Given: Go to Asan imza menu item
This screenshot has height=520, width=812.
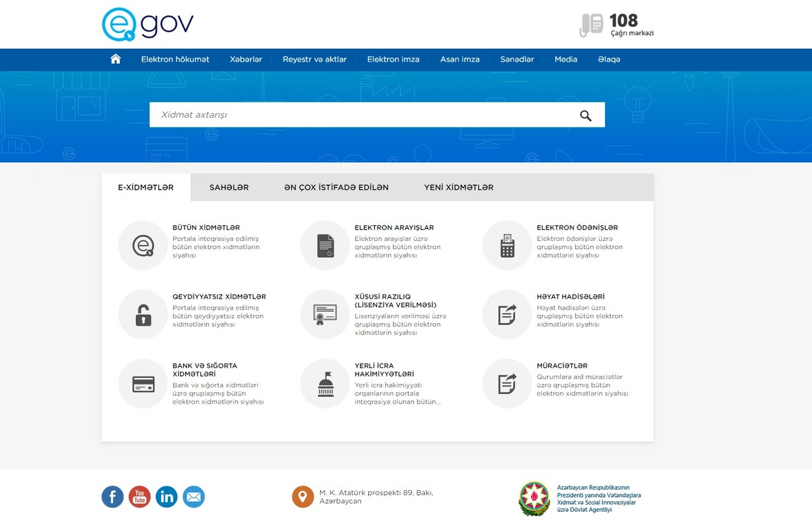Looking at the screenshot, I should pos(459,60).
